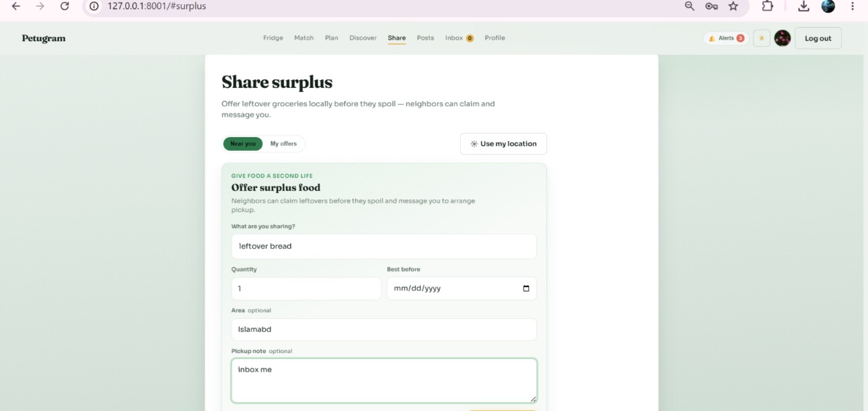Open the browser downloads icon
The height and width of the screenshot is (411, 868).
pos(803,6)
